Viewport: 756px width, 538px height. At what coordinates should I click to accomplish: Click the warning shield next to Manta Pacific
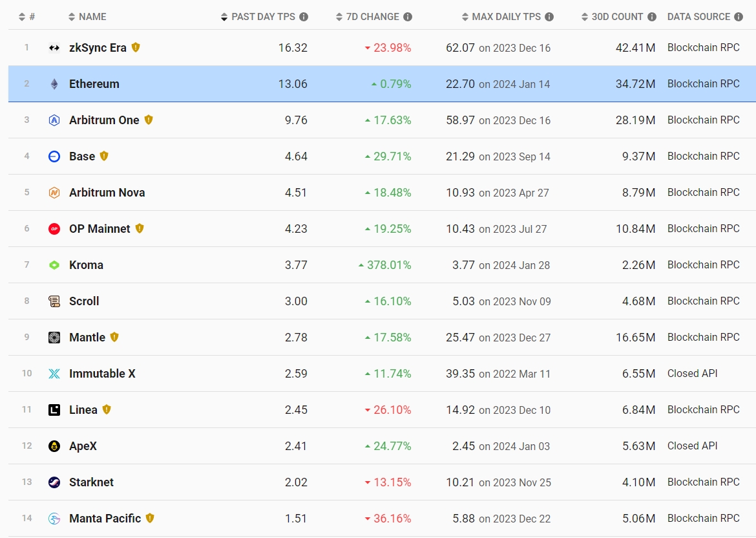tap(150, 518)
